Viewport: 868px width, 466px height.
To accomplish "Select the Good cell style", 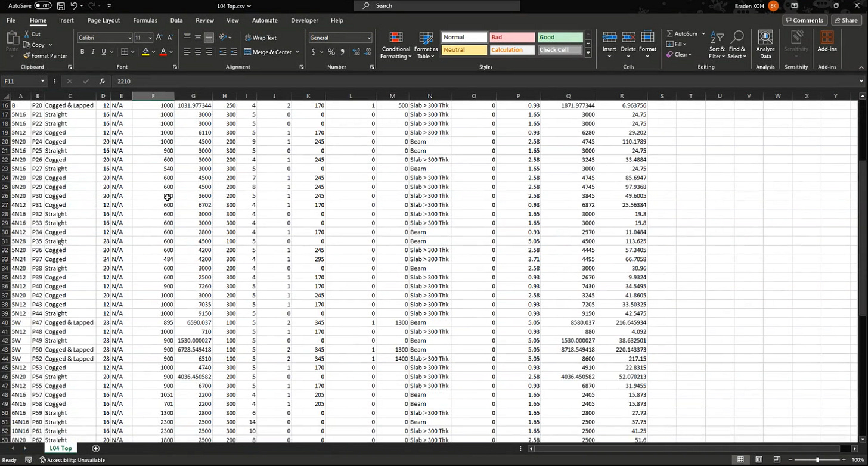I will pyautogui.click(x=560, y=37).
